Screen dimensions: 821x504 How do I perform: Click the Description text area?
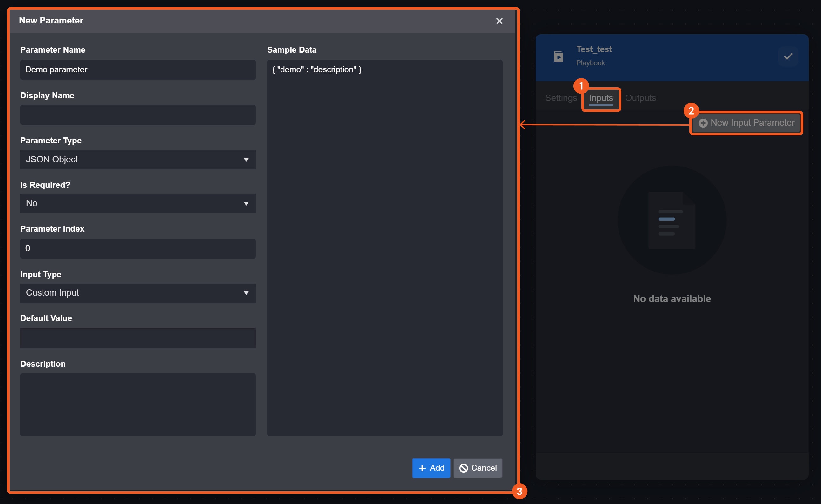(x=138, y=404)
